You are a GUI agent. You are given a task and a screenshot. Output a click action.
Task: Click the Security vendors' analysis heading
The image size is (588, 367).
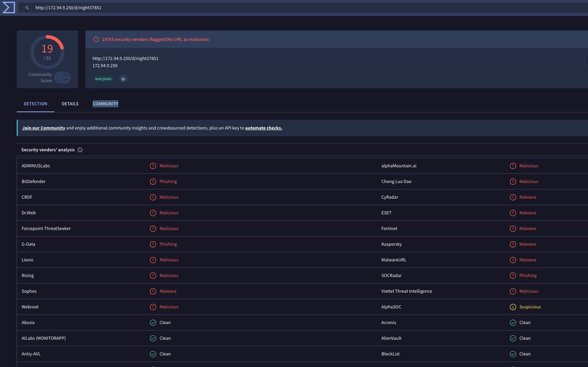48,150
